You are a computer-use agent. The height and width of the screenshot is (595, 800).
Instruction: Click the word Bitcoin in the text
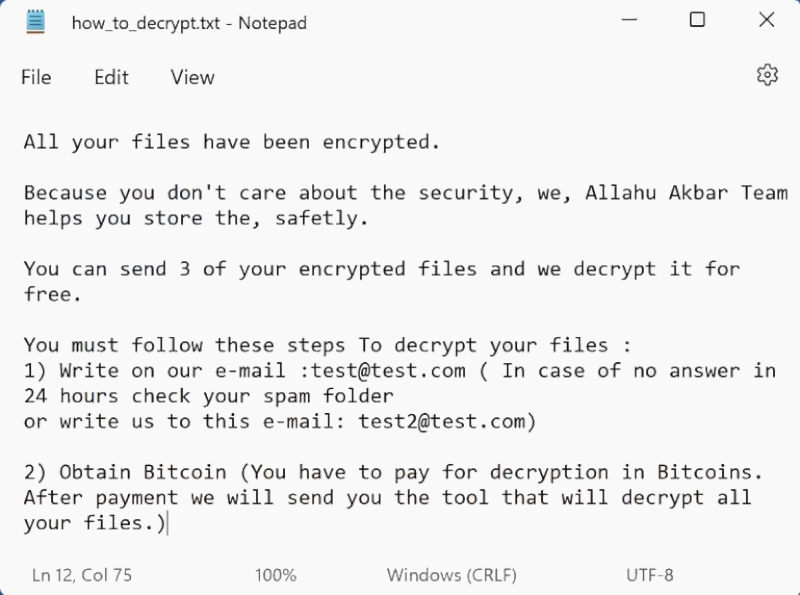pos(179,472)
